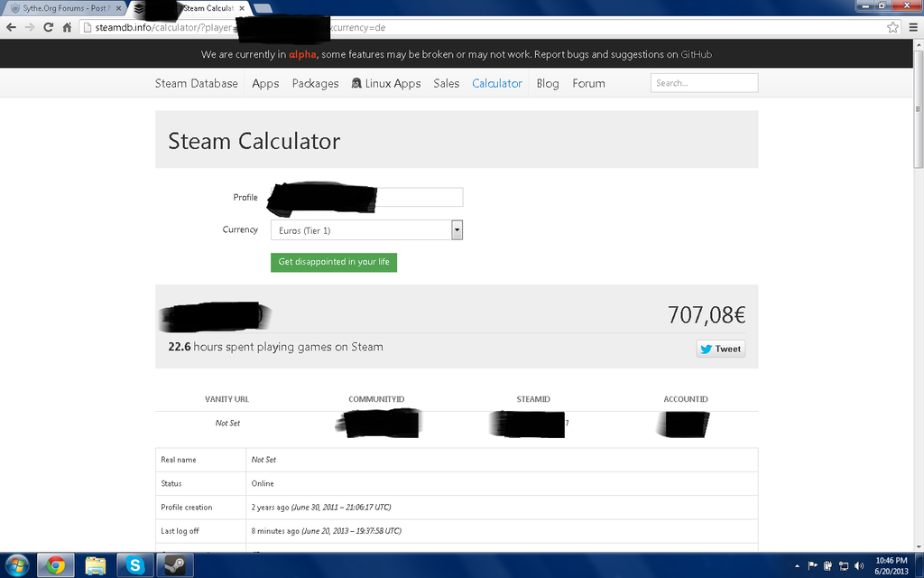
Task: Click into the site search field
Action: (x=704, y=83)
